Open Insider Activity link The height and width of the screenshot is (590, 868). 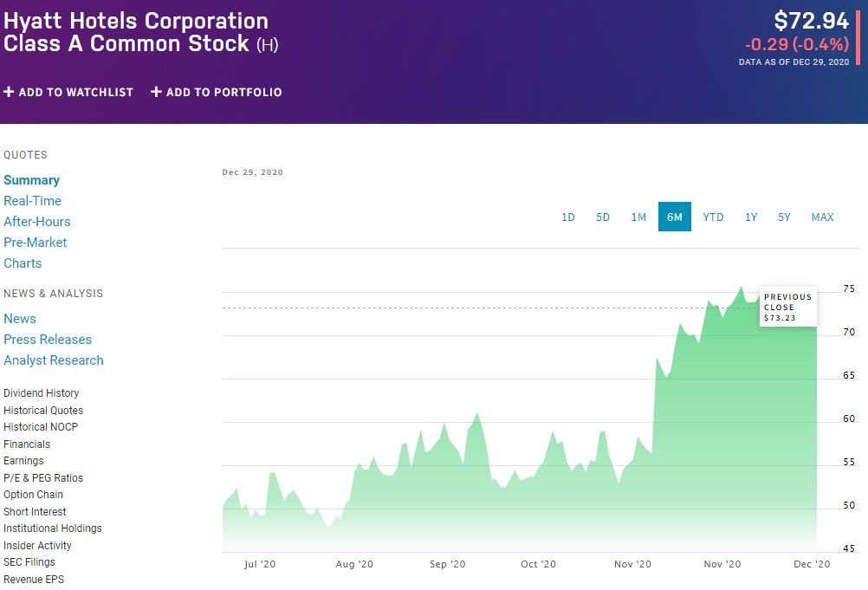(37, 546)
